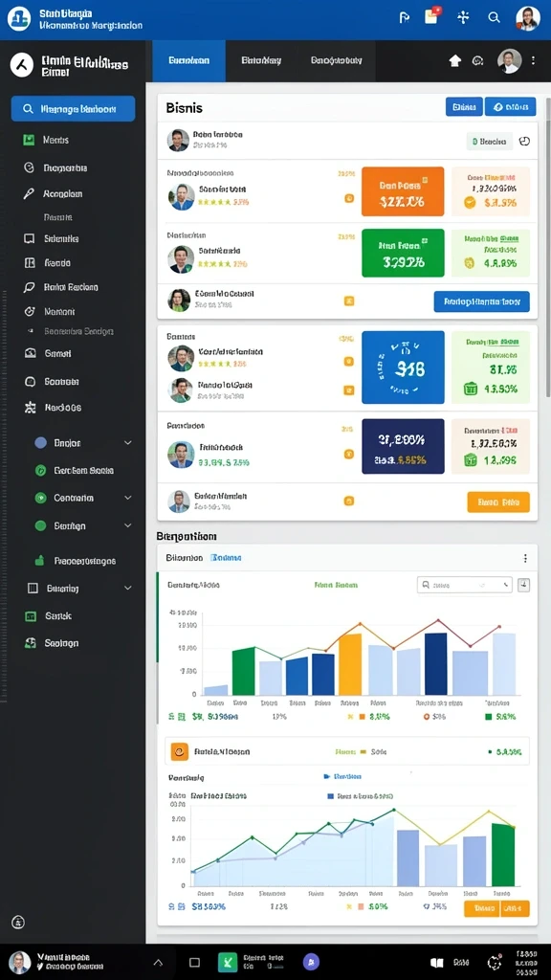Expand the up-chevron in the bottom taskbar
The height and width of the screenshot is (980, 551).
click(158, 963)
